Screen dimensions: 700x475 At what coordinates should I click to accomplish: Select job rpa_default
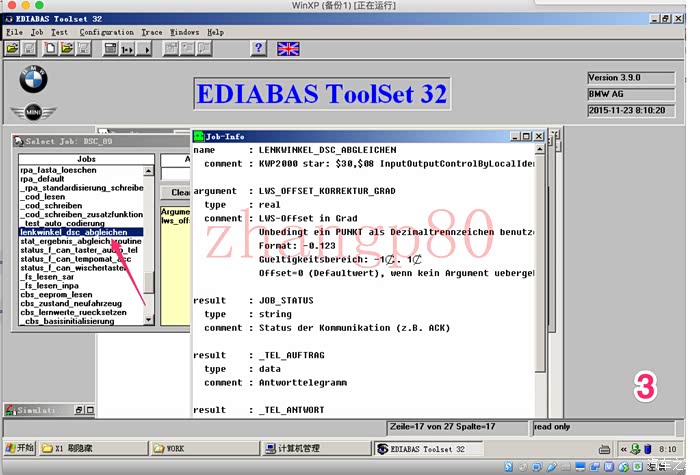(x=42, y=179)
